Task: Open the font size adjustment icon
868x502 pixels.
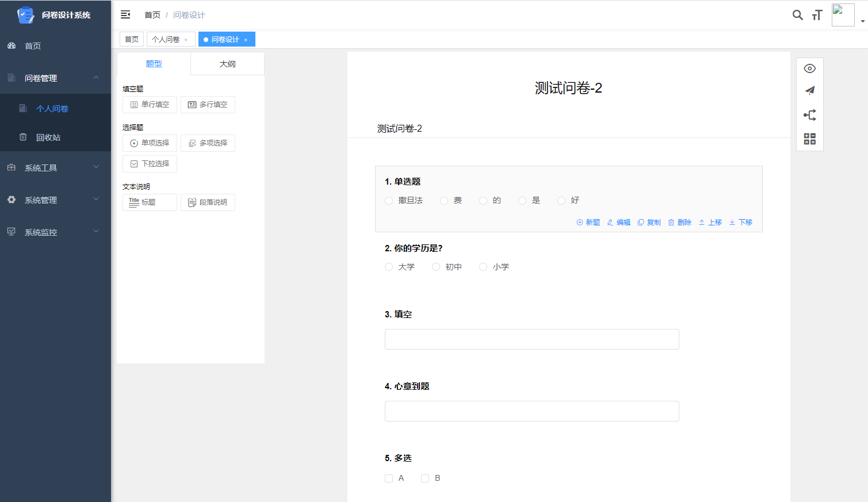Action: point(817,15)
